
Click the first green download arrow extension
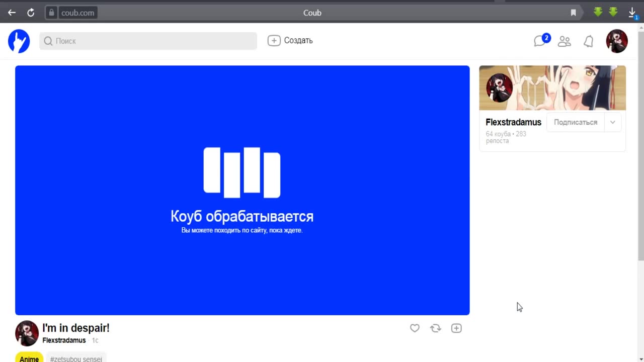(x=598, y=12)
